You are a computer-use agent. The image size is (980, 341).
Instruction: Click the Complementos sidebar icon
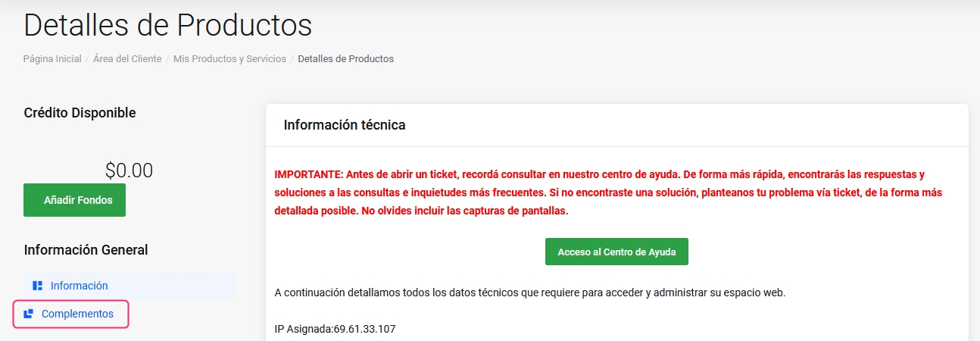coord(28,314)
